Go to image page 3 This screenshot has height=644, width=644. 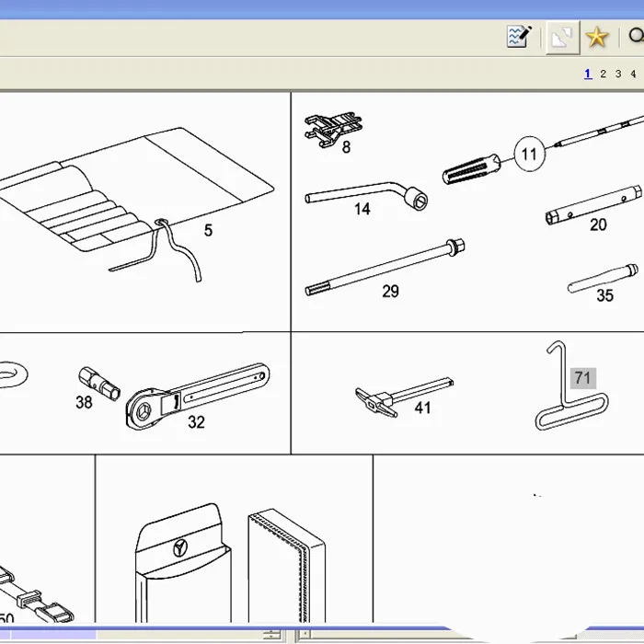click(618, 74)
